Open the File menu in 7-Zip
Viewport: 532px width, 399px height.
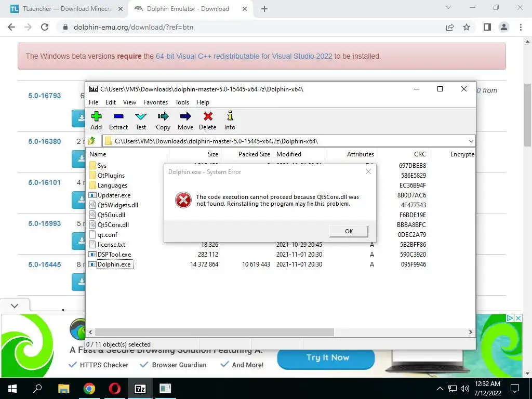tap(94, 102)
